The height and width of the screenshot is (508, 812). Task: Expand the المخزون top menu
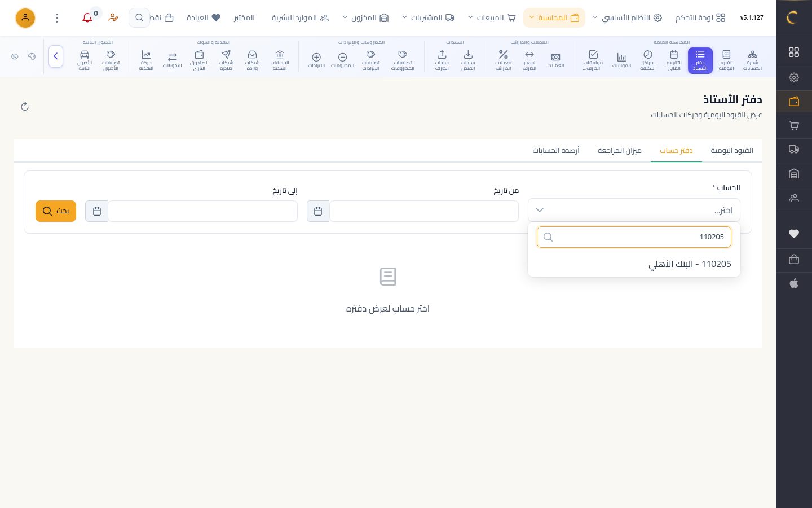coord(365,18)
